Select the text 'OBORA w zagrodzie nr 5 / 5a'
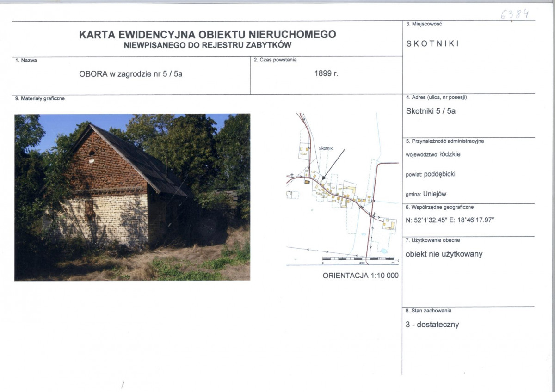 (x=131, y=74)
